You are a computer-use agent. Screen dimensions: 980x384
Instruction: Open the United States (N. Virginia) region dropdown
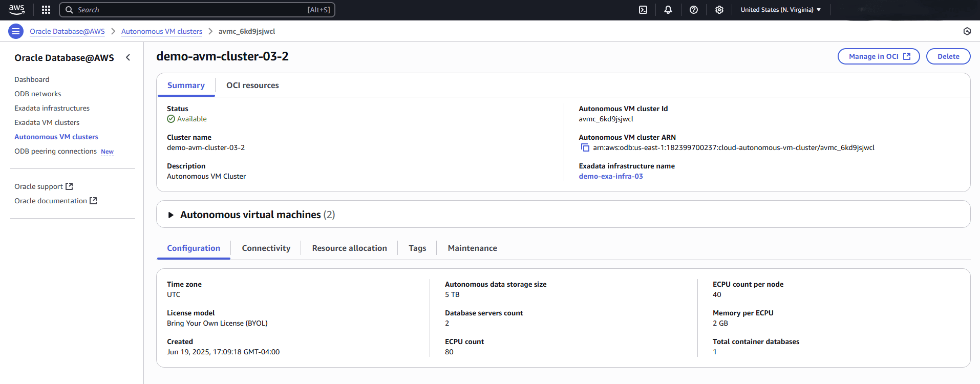(x=780, y=10)
